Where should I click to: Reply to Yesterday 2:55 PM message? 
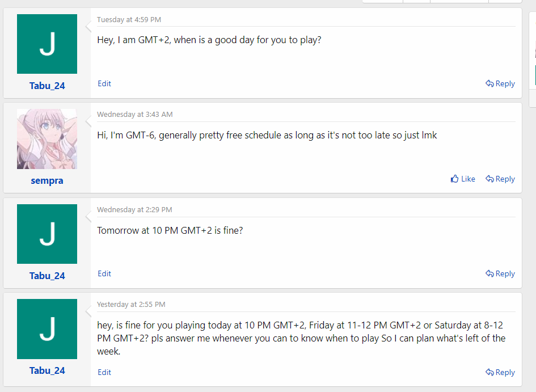click(x=500, y=373)
